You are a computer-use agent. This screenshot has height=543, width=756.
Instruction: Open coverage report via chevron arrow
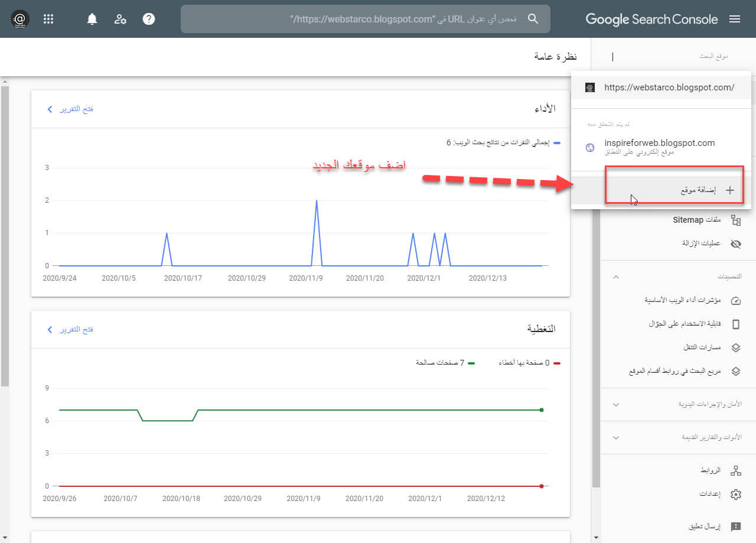pos(50,329)
